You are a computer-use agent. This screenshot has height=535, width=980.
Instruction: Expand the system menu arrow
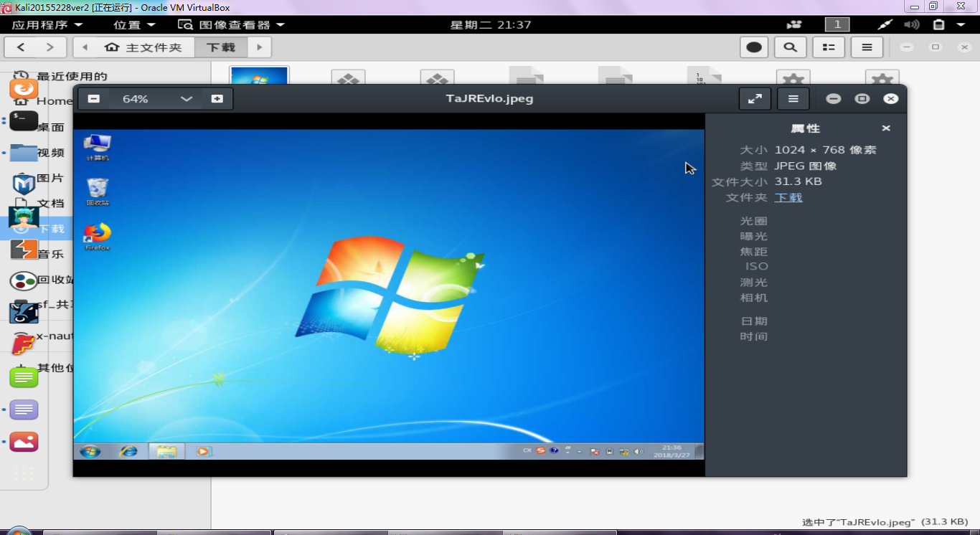(961, 24)
